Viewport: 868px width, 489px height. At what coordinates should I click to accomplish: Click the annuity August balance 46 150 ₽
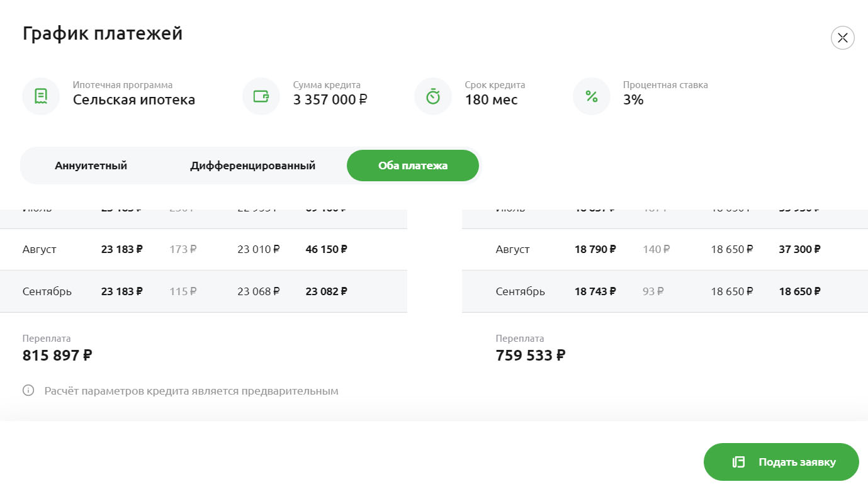(x=326, y=249)
